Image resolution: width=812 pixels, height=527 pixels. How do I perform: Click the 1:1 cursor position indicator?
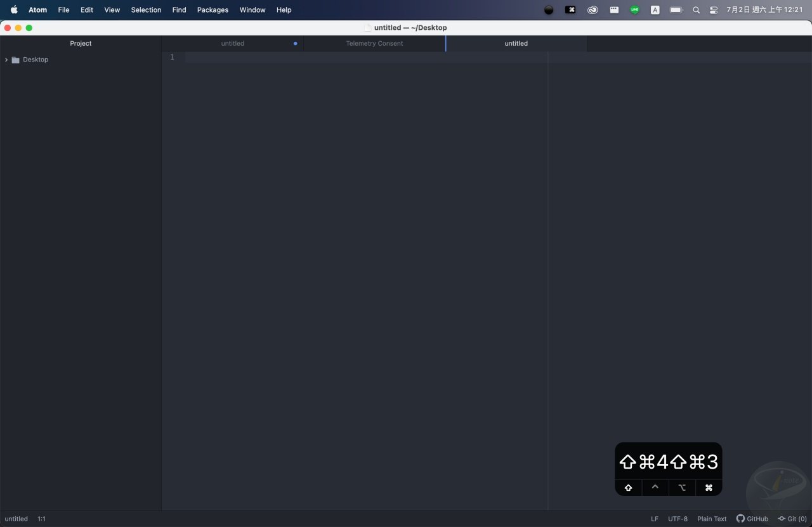41,519
